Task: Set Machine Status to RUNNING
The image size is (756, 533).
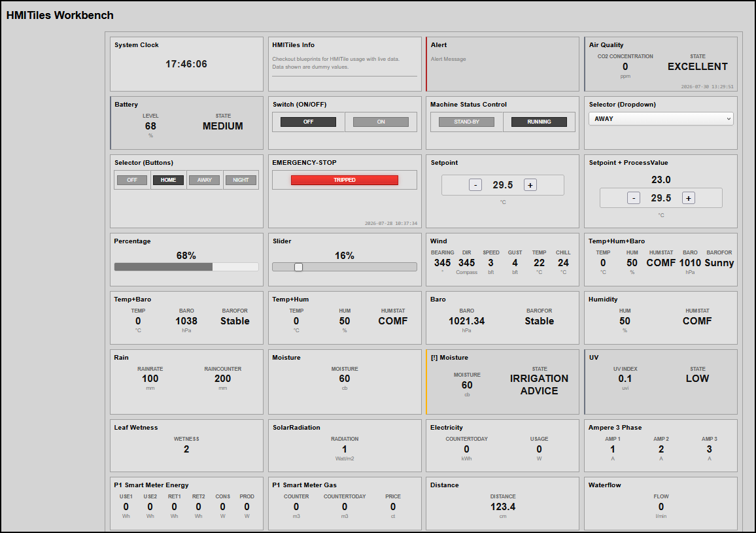Action: click(x=539, y=122)
